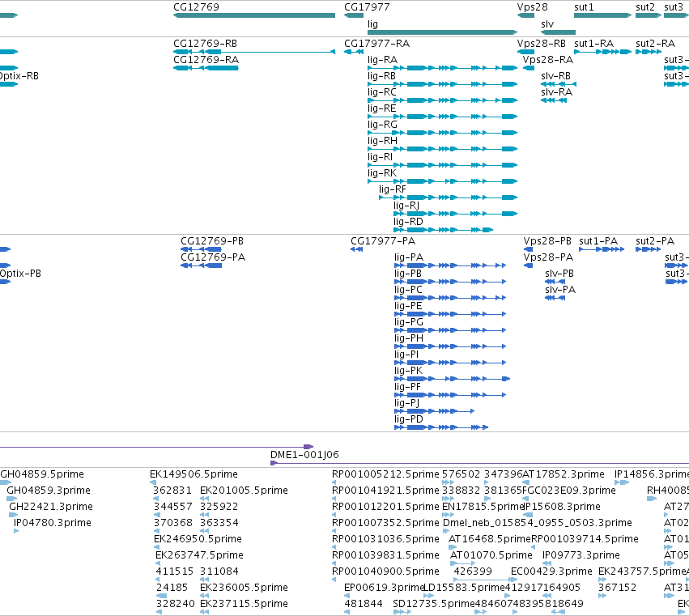Select the Vps28 gene label
The height and width of the screenshot is (616, 689).
532,7
